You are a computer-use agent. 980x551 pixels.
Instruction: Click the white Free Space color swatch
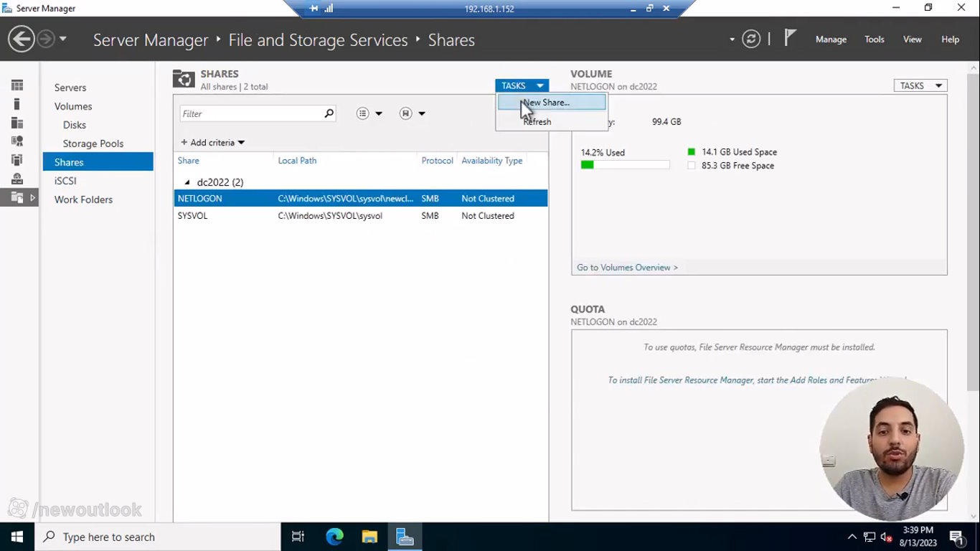coord(692,166)
